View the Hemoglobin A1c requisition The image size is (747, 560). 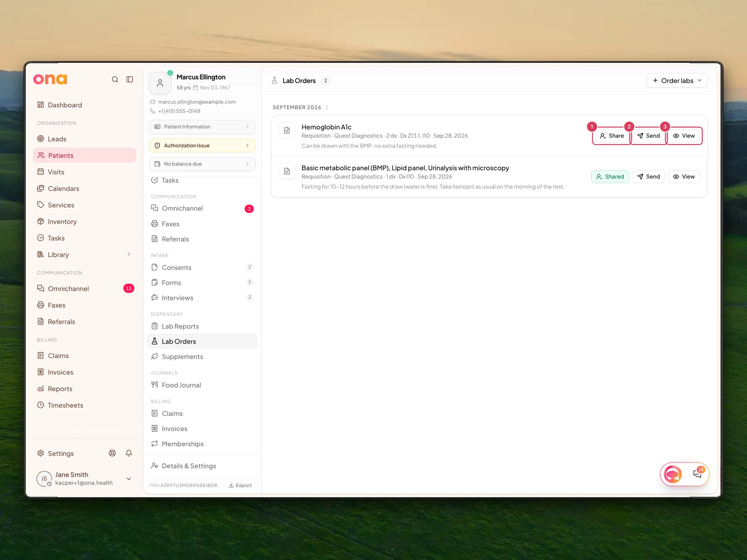pos(684,136)
